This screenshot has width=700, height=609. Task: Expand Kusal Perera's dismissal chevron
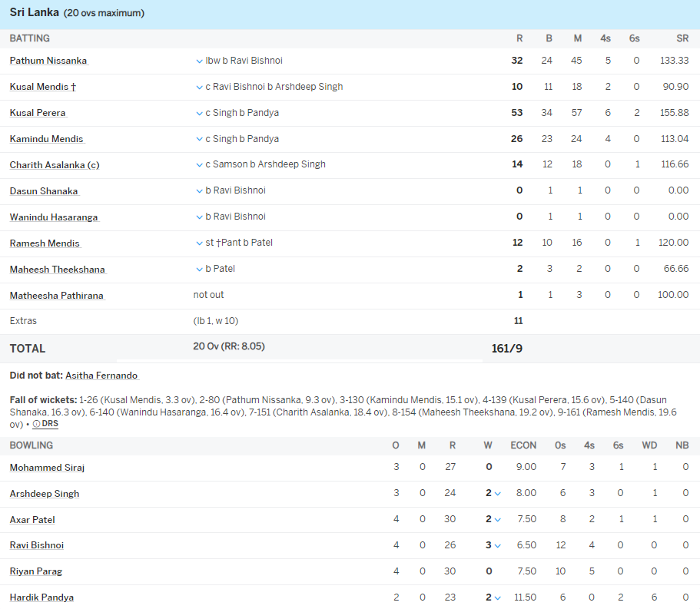point(200,114)
